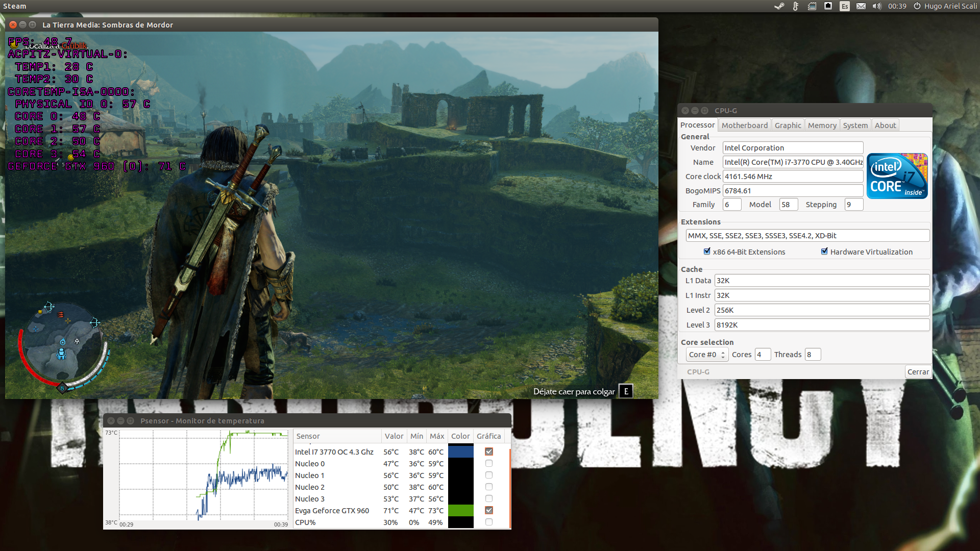Enable graph checkbox for Nucleo 2
The image size is (980, 551).
coord(489,487)
